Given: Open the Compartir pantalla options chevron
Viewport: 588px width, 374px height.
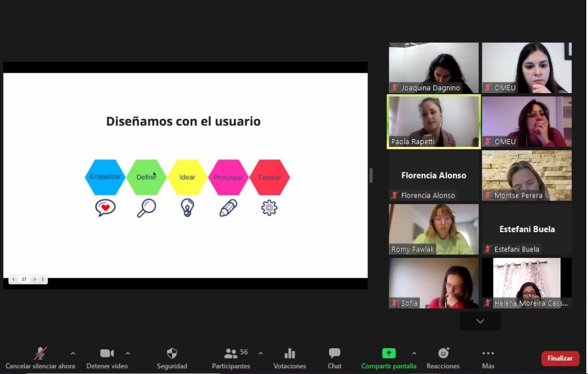Looking at the screenshot, I should click(x=414, y=354).
